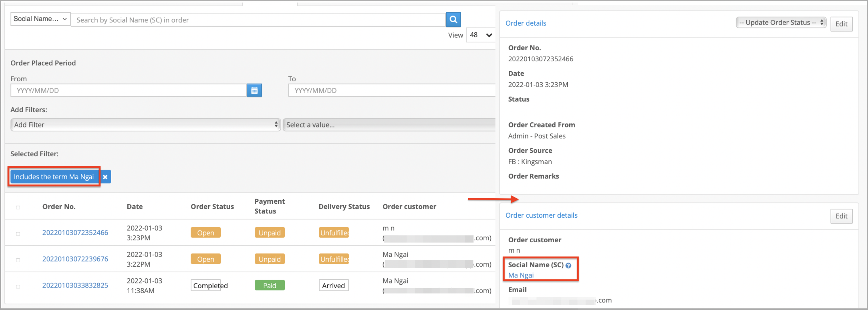Tick checkbox for order 20220103072239676

(x=18, y=260)
